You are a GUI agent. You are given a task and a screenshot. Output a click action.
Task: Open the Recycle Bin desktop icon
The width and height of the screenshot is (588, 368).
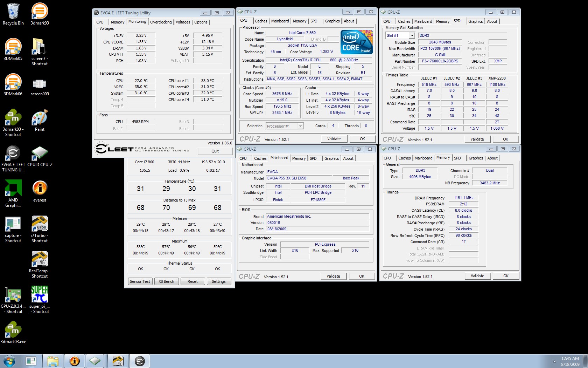13,14
